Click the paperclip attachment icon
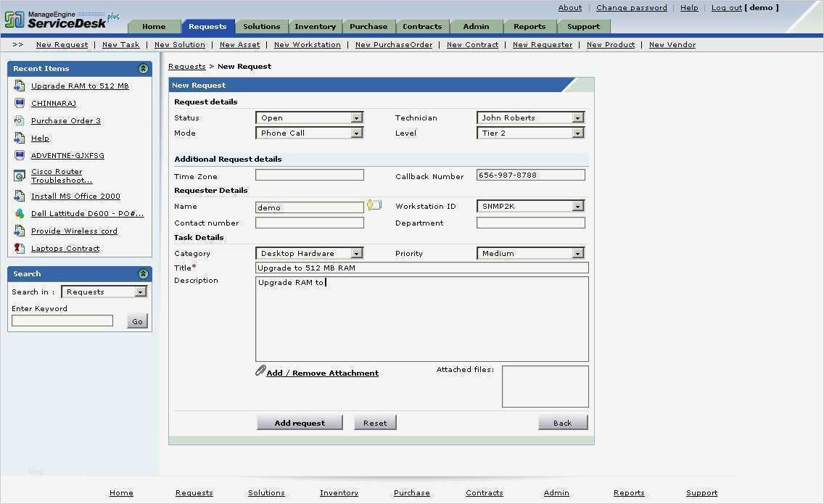This screenshot has height=504, width=824. pyautogui.click(x=260, y=371)
